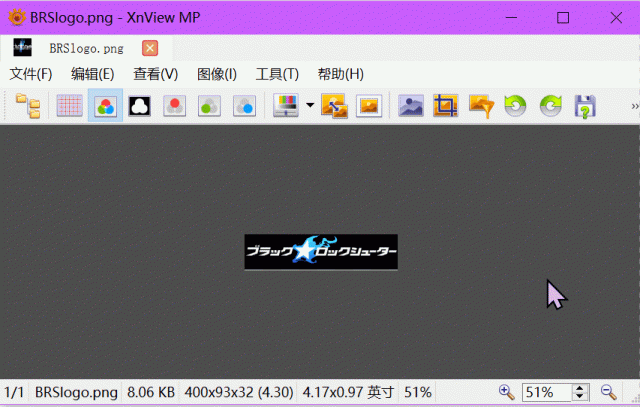Toggle the grid overlay icon
The height and width of the screenshot is (407, 640).
[x=69, y=106]
